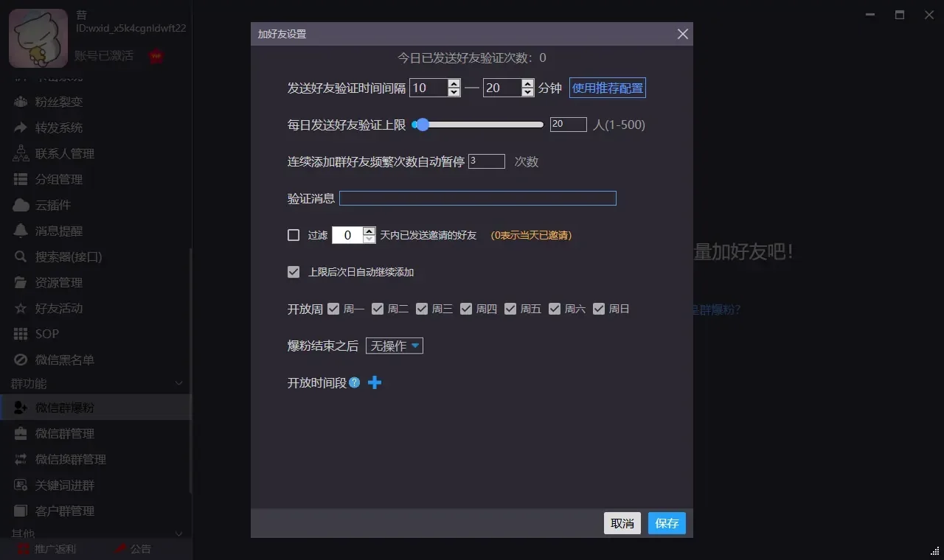The width and height of the screenshot is (944, 560).
Task: Close the 加好友设置 dialog
Action: [x=682, y=34]
